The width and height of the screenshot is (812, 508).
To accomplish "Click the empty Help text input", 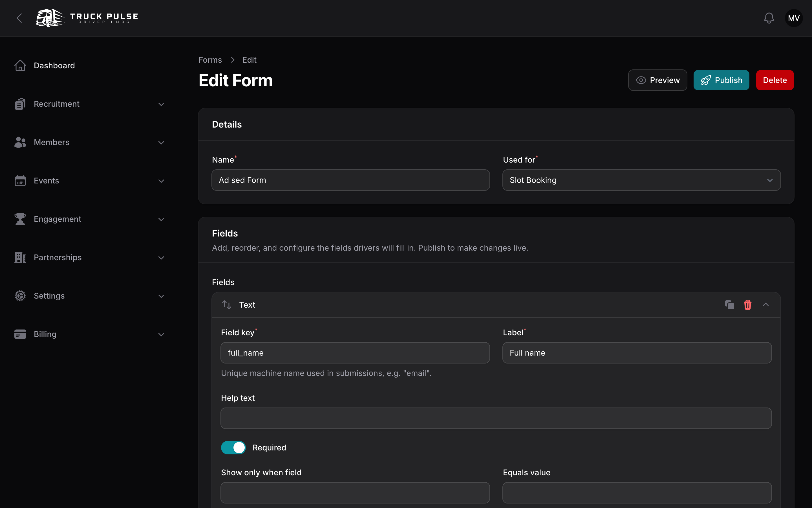I will pos(496,418).
